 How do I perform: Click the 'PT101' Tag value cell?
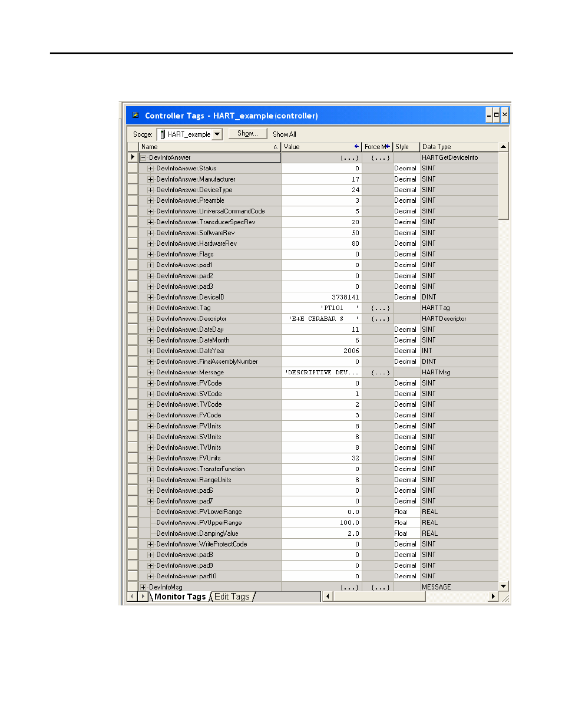(322, 308)
